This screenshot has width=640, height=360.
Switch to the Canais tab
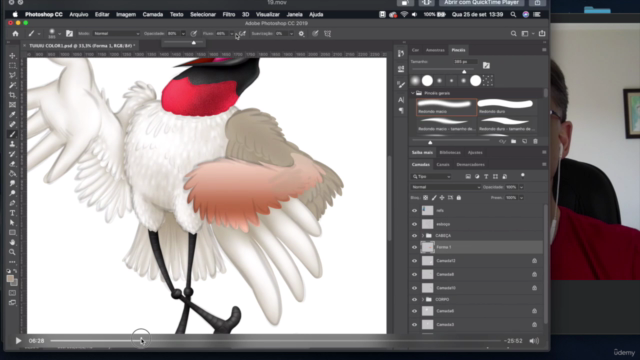(443, 164)
